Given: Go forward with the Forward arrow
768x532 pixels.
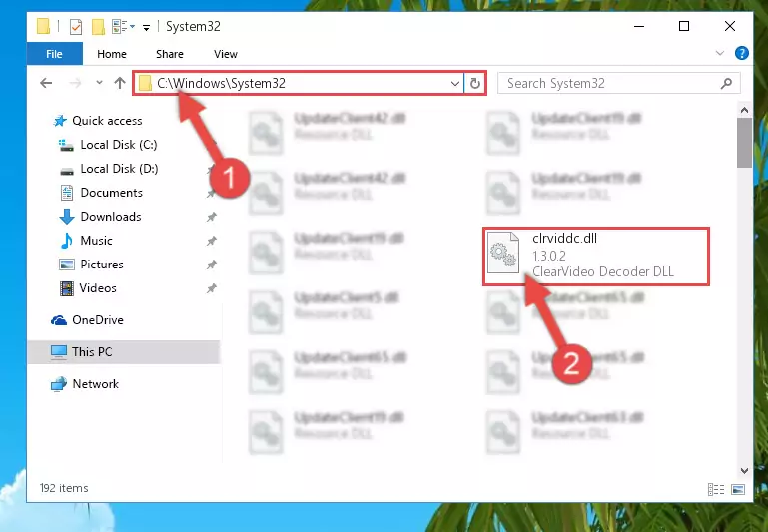Looking at the screenshot, I should 75,83.
